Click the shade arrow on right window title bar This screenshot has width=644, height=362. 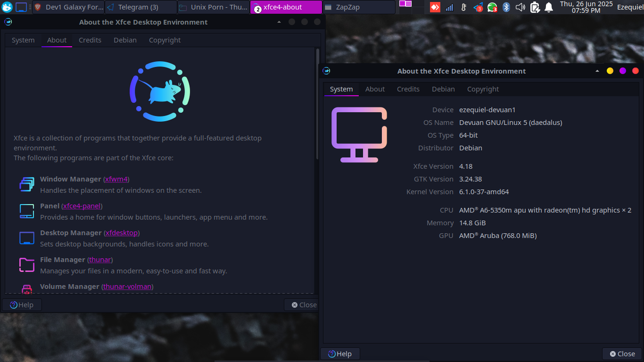click(597, 71)
